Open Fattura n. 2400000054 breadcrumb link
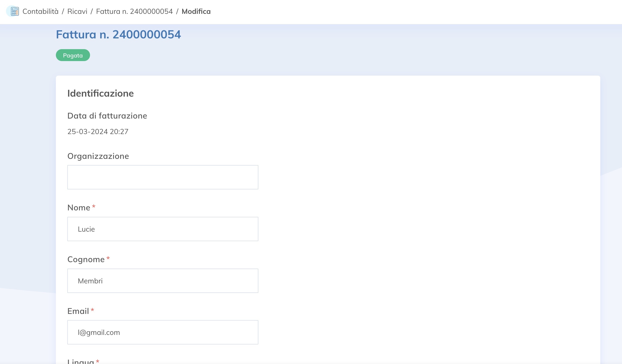 tap(134, 11)
